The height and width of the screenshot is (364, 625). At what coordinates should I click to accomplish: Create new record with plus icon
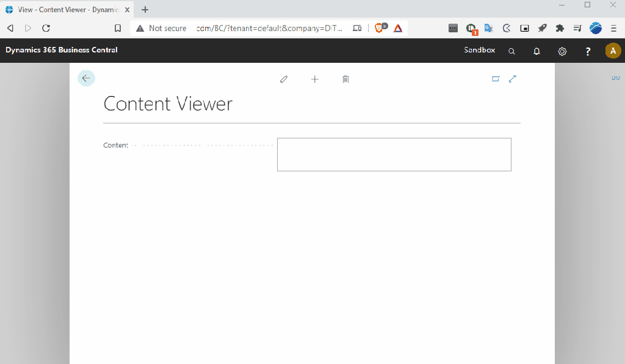pyautogui.click(x=315, y=79)
